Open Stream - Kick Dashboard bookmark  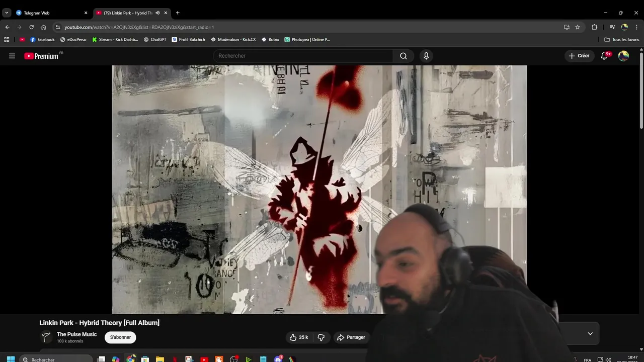point(115,39)
